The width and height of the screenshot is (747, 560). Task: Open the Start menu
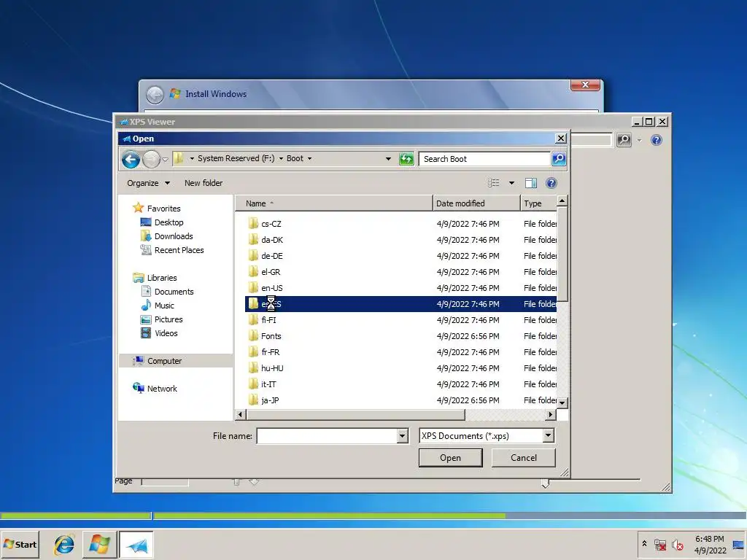[20, 544]
